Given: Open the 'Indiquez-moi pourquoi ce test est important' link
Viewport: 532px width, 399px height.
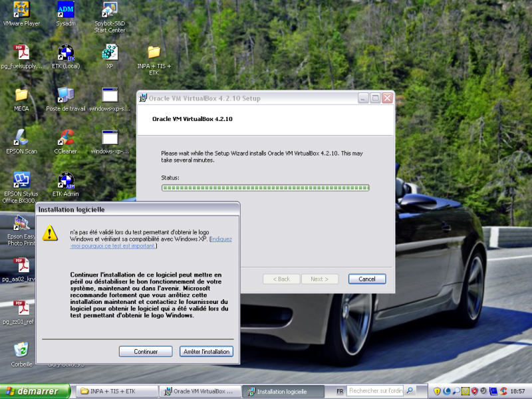Looking at the screenshot, I should (x=151, y=242).
